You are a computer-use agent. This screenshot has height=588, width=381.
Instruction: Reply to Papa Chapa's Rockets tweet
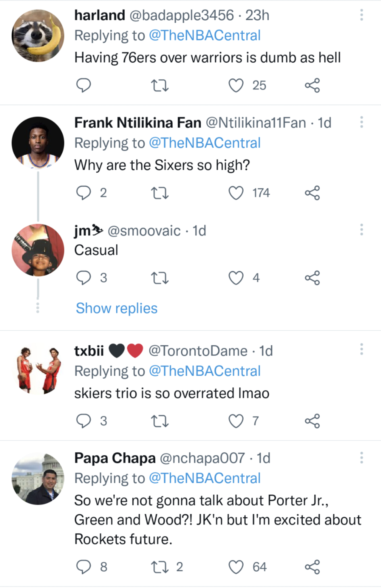click(83, 567)
